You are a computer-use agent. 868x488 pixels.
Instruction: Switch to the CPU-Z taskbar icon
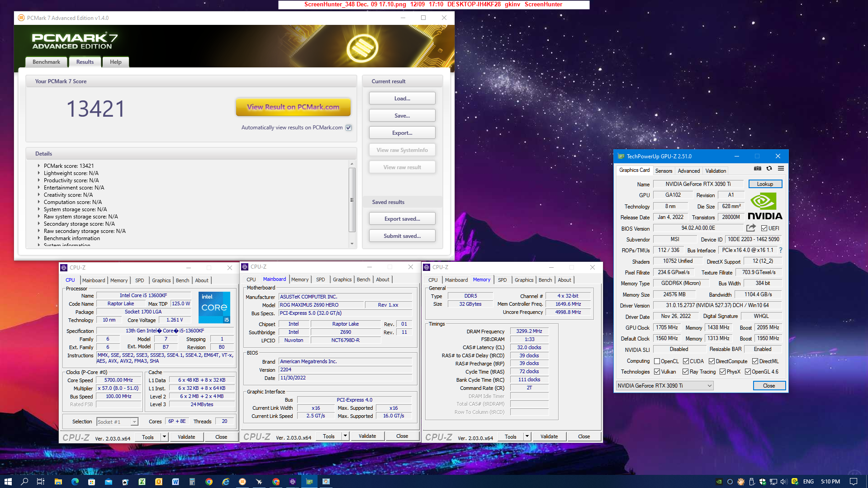(293, 482)
